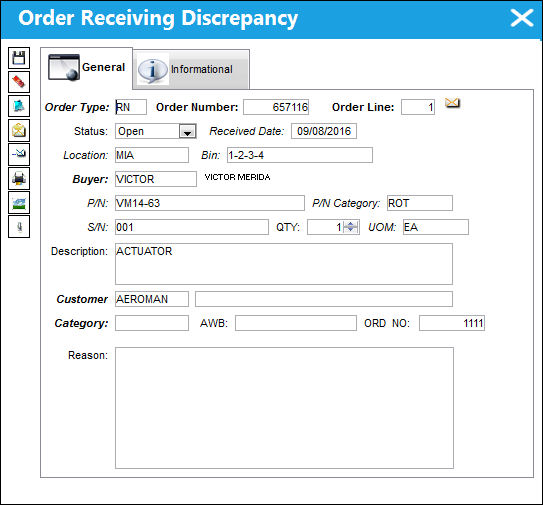Click the VICTOR MERIDA buyer name text
This screenshot has height=505, width=543.
pyautogui.click(x=237, y=177)
